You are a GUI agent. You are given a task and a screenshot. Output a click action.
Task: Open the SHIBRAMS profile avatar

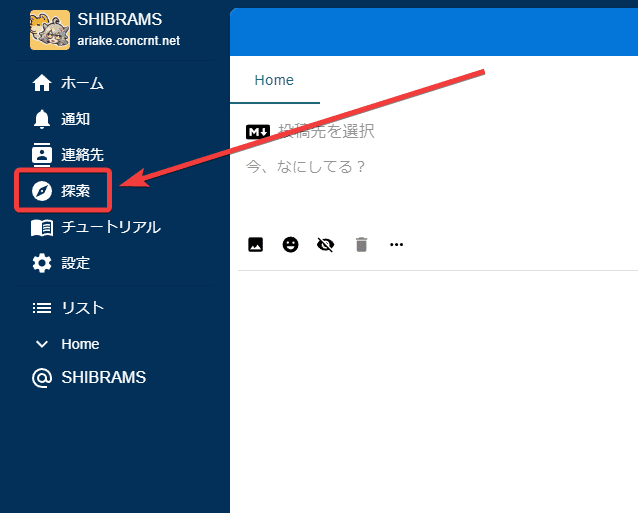tap(50, 30)
